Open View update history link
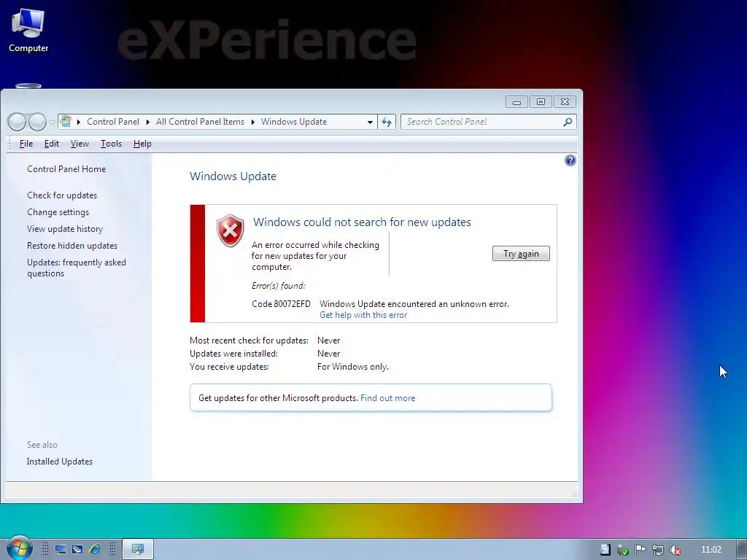747x560 pixels. point(65,229)
